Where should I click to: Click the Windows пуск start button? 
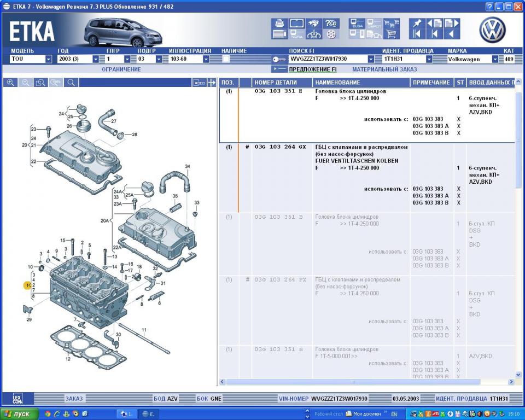20,414
